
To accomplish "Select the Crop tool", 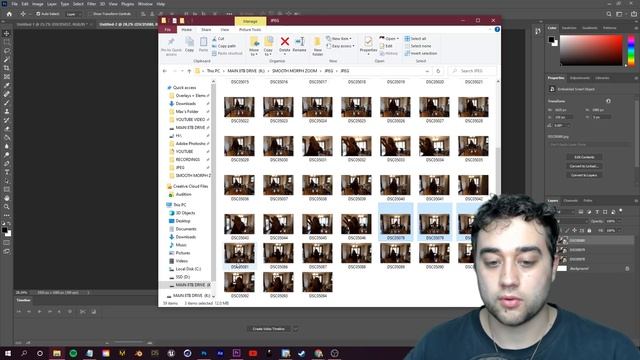I will (7, 68).
